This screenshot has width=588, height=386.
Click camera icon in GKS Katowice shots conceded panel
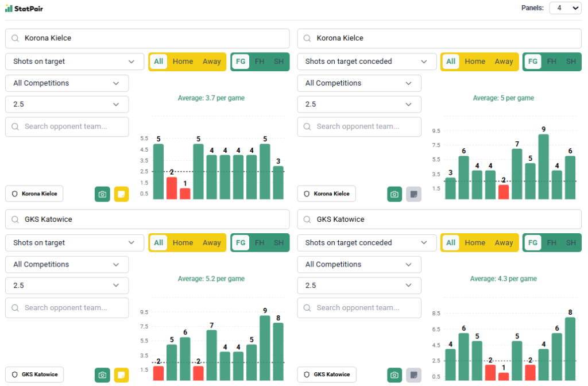(394, 375)
